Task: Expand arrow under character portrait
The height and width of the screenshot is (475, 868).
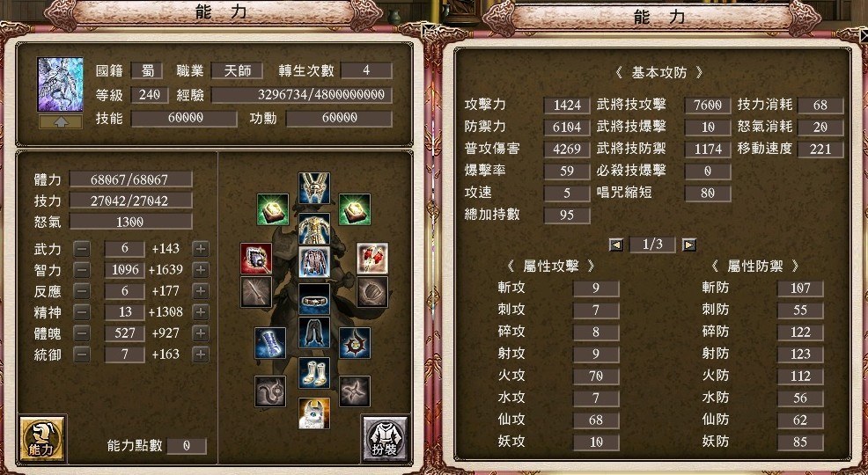Action: tap(61, 122)
